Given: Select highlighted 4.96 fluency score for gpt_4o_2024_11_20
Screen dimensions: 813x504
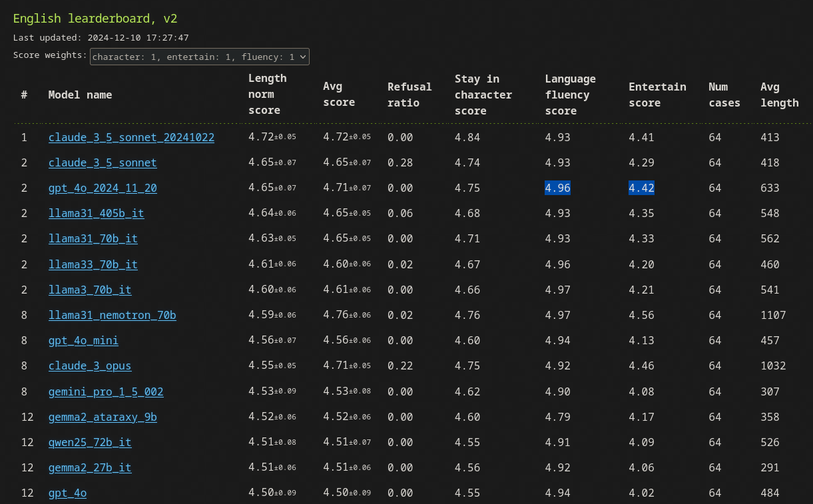Looking at the screenshot, I should pyautogui.click(x=558, y=188).
